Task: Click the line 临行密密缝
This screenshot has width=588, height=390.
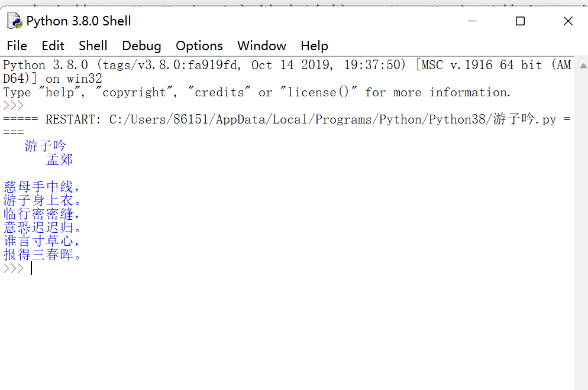Action: tap(41, 214)
